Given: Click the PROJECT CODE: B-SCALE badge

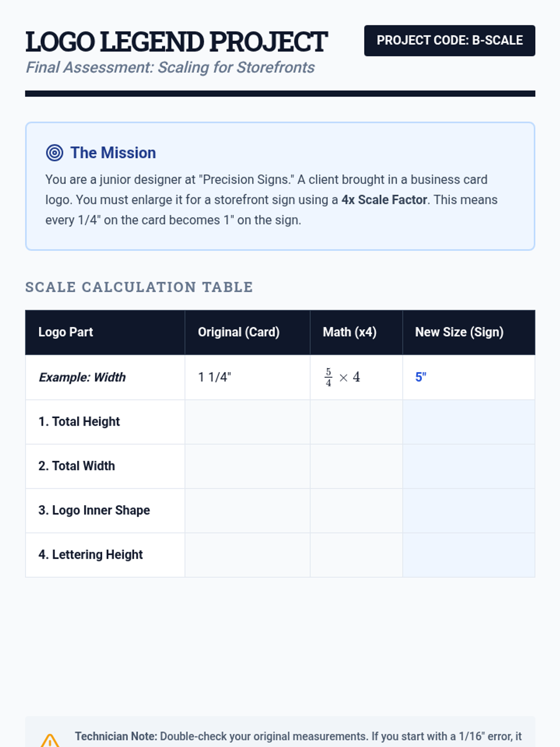Looking at the screenshot, I should [449, 41].
